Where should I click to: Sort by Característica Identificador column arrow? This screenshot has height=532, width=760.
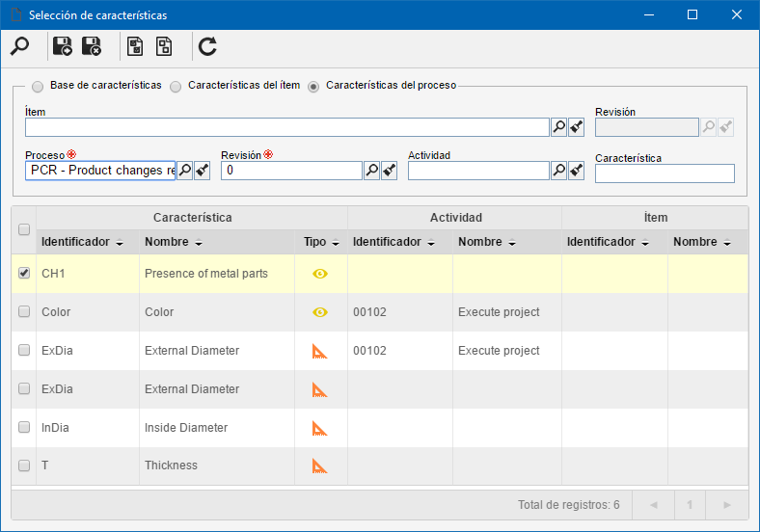pos(120,243)
